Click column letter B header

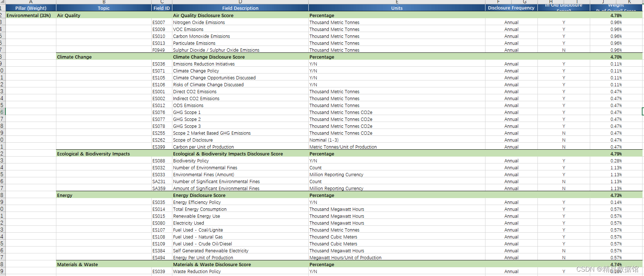[104, 2]
